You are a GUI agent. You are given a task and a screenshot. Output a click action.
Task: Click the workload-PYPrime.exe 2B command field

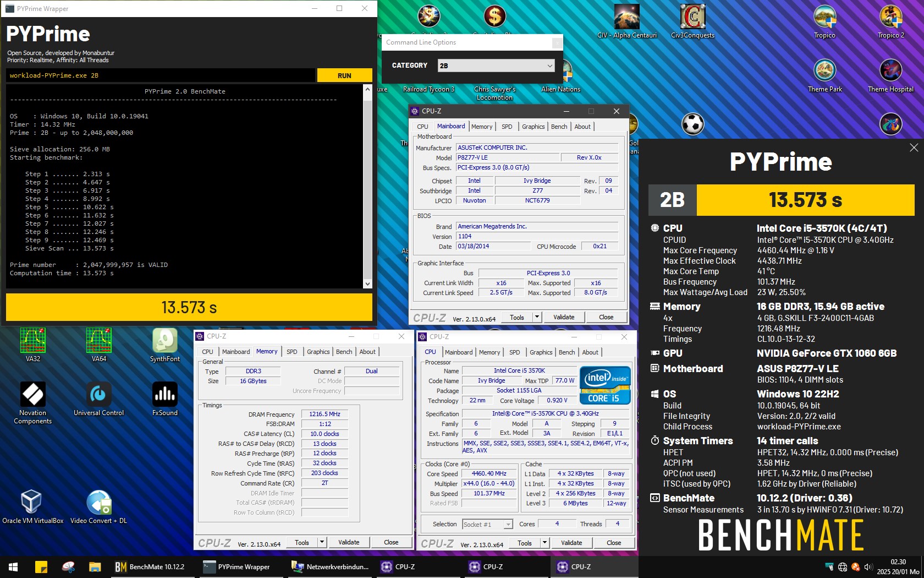(161, 75)
